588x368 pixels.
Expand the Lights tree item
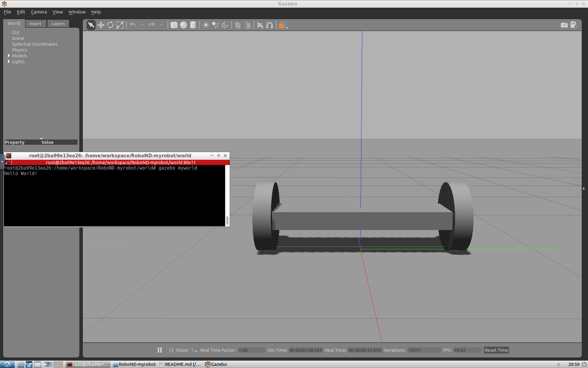click(9, 61)
